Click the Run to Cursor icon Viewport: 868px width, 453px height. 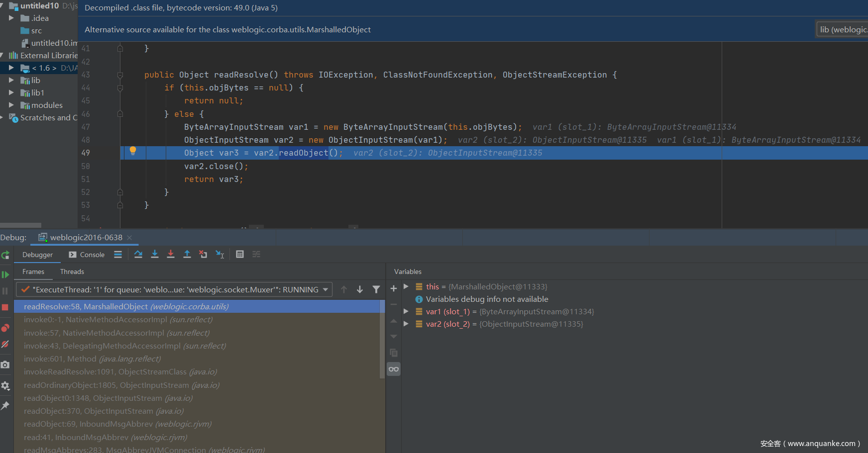(219, 255)
